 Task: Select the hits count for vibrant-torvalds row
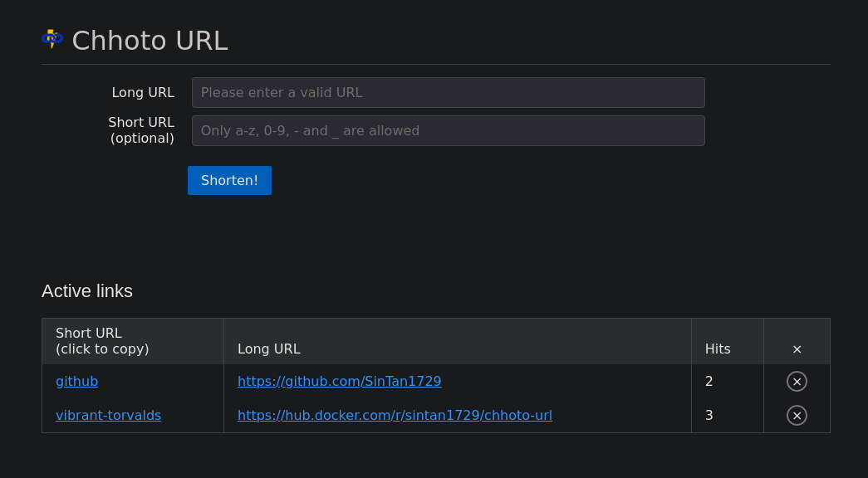(709, 416)
